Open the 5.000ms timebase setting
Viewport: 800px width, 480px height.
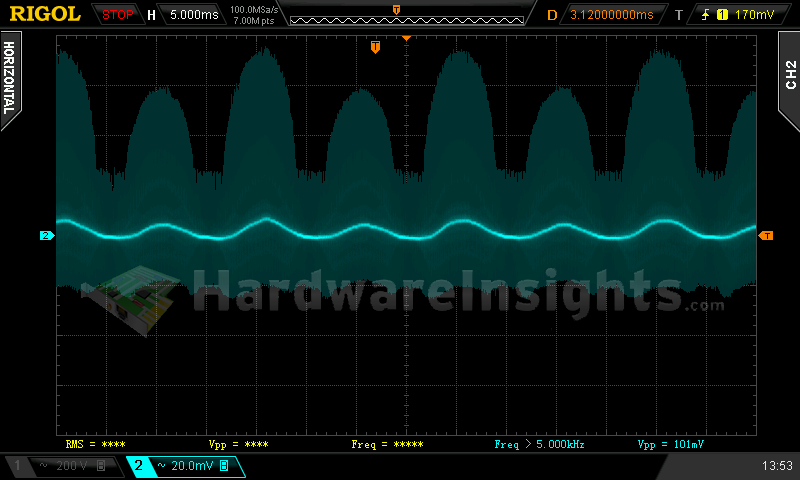click(x=194, y=15)
